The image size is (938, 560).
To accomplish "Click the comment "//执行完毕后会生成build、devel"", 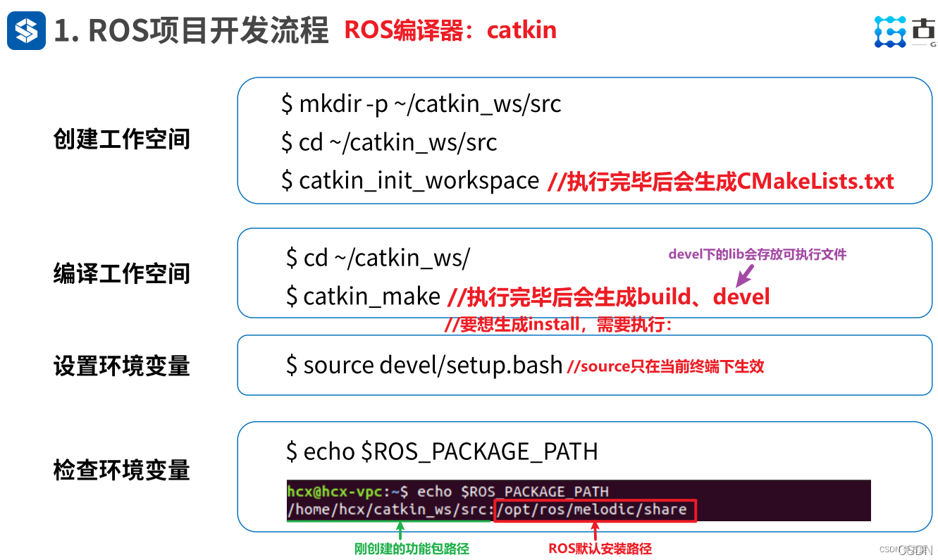I will [x=609, y=297].
